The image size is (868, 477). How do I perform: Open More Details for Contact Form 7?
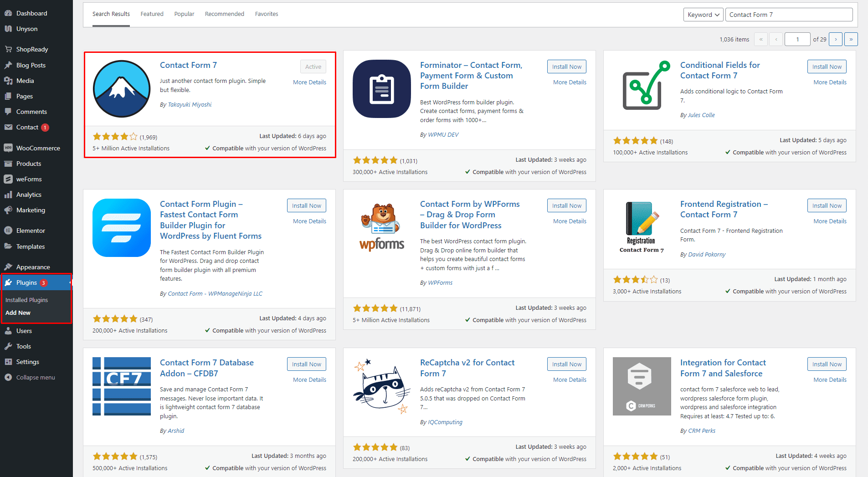point(309,82)
